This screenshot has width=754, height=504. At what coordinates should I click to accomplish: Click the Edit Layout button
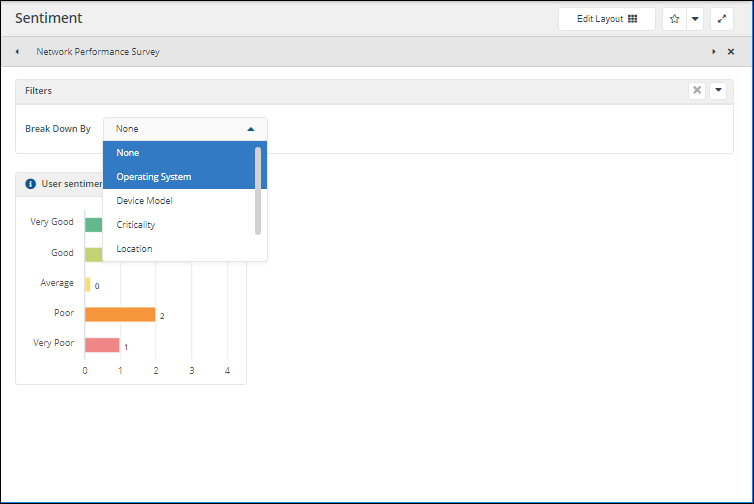[607, 19]
